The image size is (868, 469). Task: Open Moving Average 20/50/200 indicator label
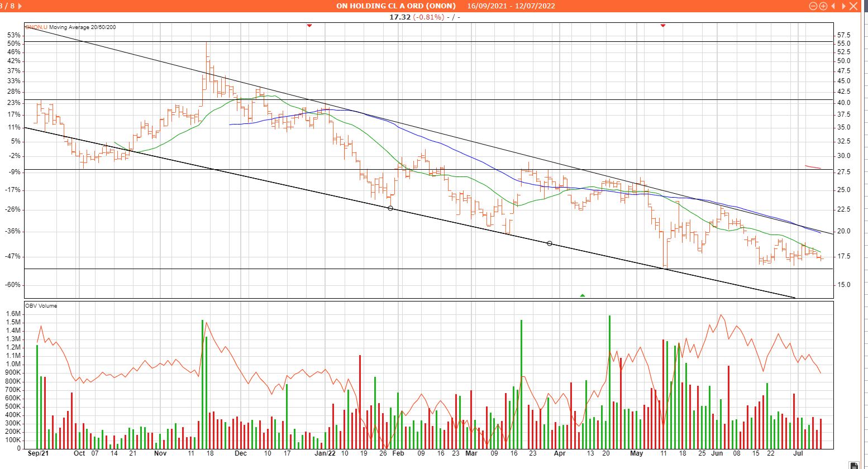click(83, 27)
